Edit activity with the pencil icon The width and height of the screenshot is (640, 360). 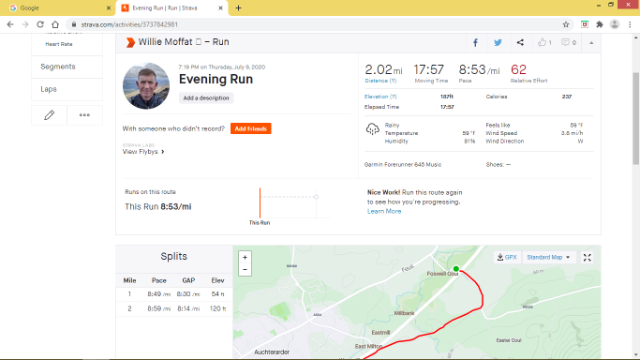click(49, 115)
